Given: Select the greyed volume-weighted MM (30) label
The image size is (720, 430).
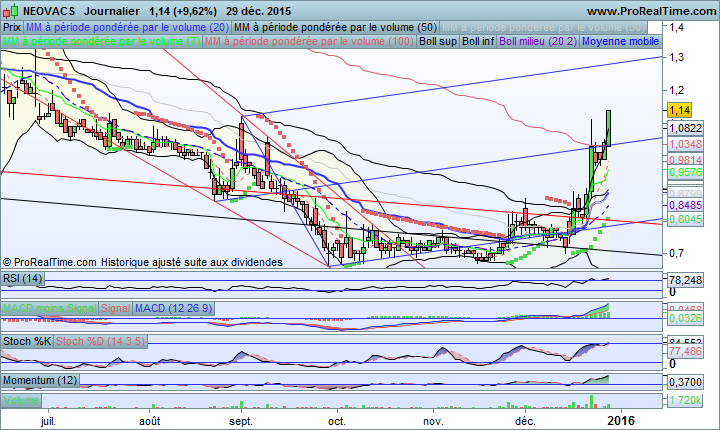Looking at the screenshot, I should (543, 28).
